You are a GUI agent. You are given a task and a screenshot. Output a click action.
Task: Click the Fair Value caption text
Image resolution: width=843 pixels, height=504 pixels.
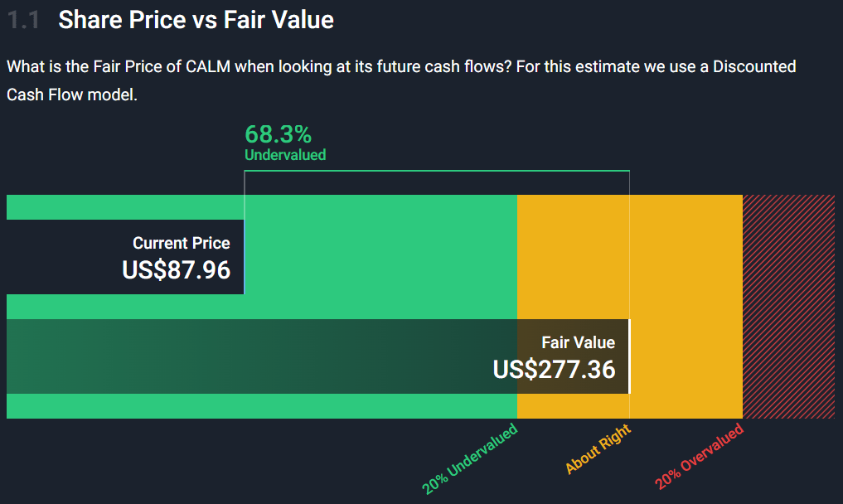578,342
